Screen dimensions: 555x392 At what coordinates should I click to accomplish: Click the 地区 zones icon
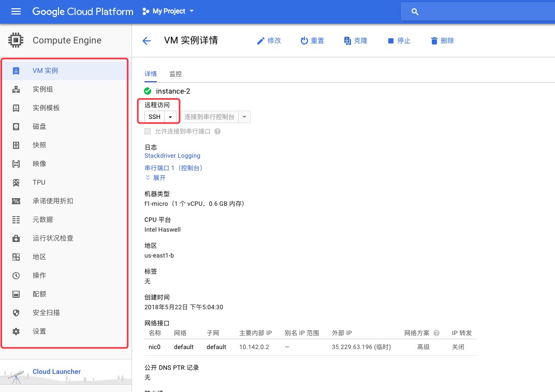tap(16, 257)
